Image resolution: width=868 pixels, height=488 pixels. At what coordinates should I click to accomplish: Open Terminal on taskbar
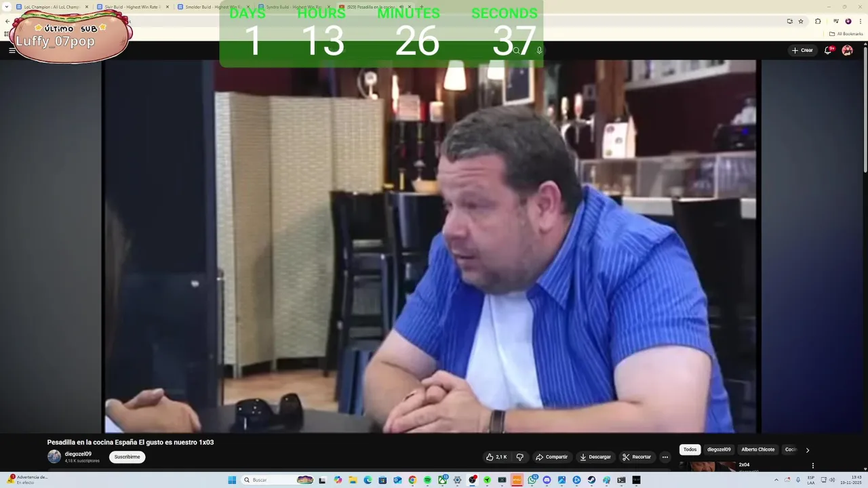pyautogui.click(x=621, y=480)
